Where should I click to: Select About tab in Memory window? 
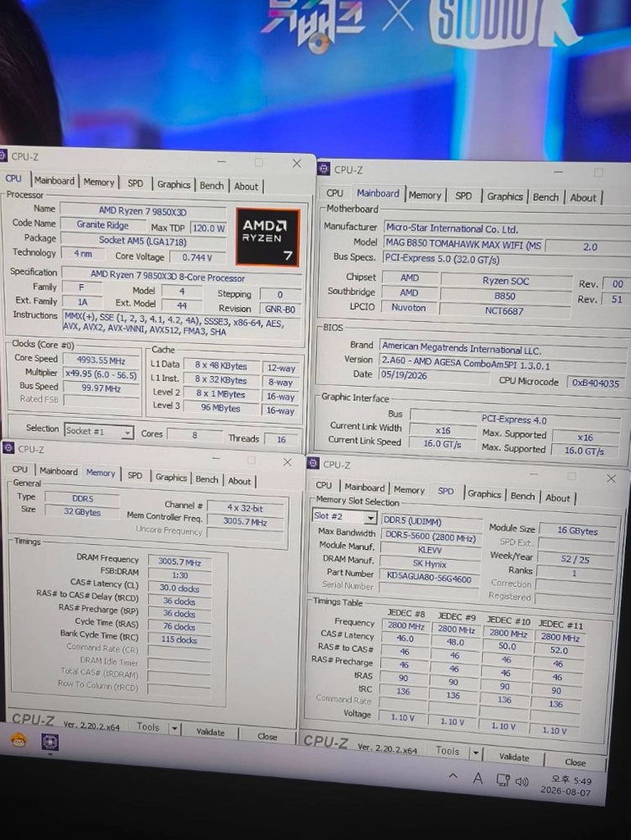tap(239, 480)
